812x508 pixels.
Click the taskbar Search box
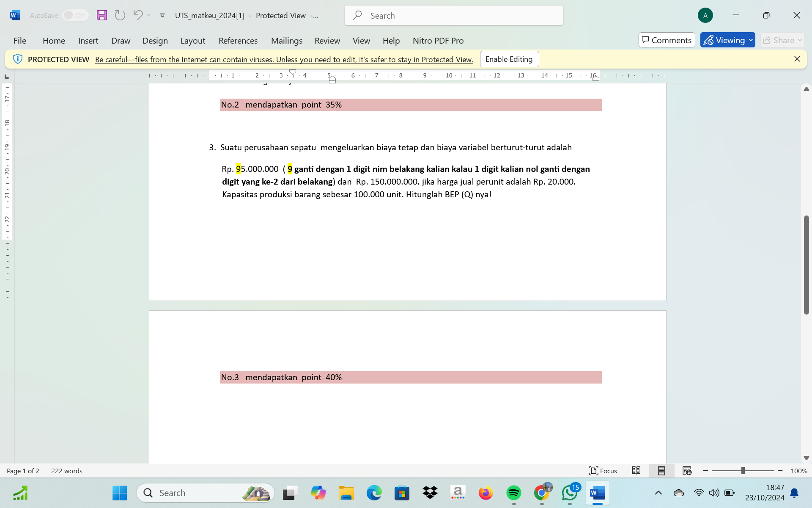(x=206, y=493)
